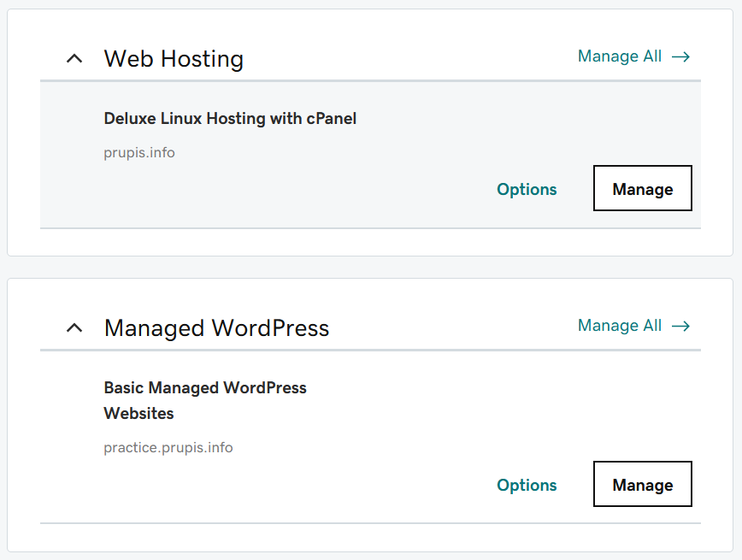Click the Web Hosting section heading
The height and width of the screenshot is (560, 742).
click(174, 59)
